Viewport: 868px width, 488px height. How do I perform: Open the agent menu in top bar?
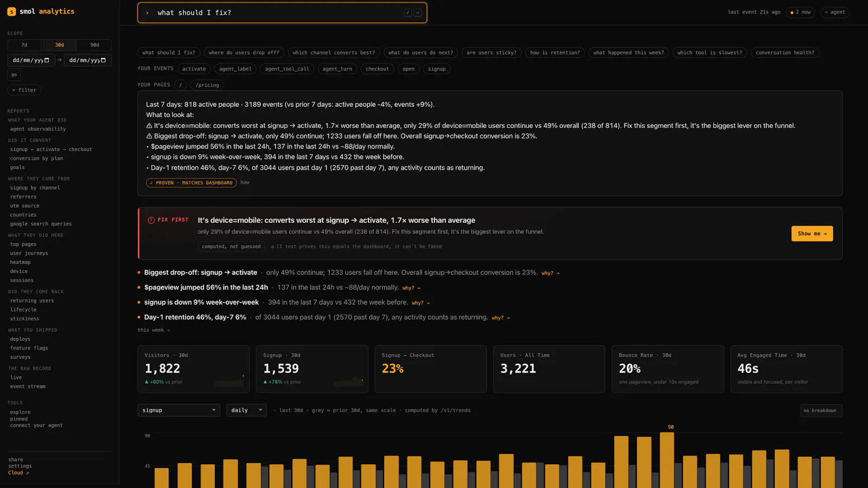[x=835, y=12]
